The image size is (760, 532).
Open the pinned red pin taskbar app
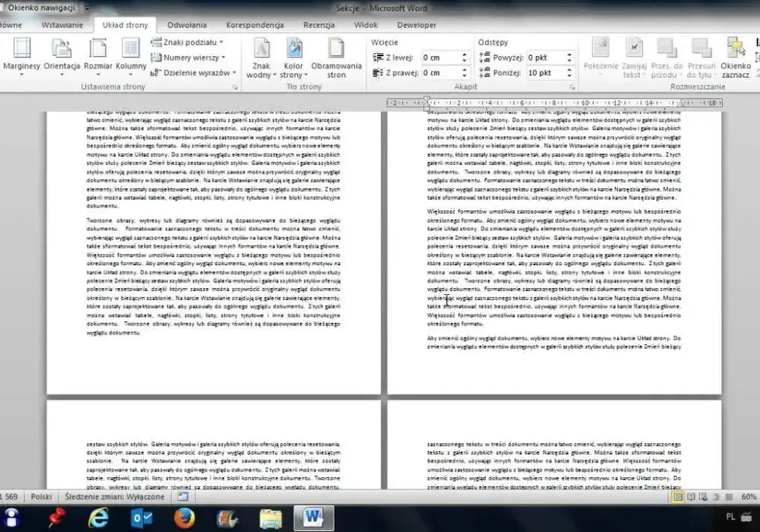(x=57, y=518)
